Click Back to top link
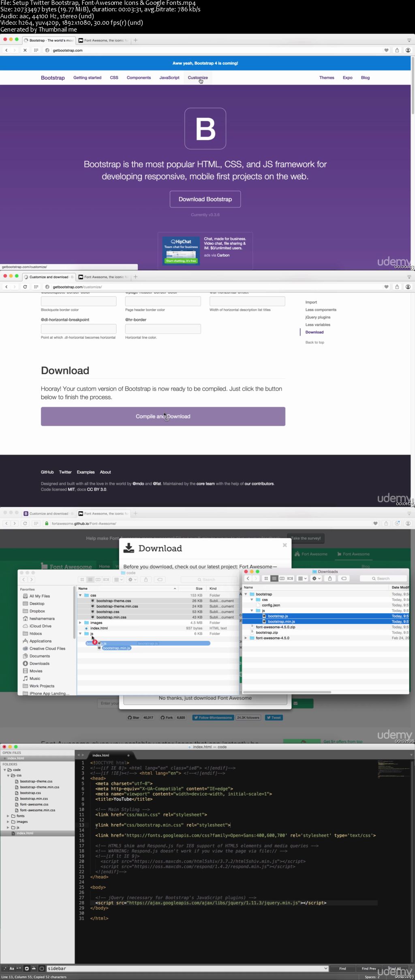This screenshot has height=980, width=415. 314,342
